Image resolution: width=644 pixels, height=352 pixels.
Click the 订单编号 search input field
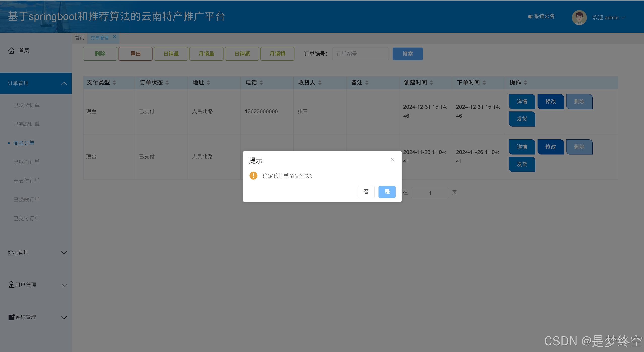point(360,54)
